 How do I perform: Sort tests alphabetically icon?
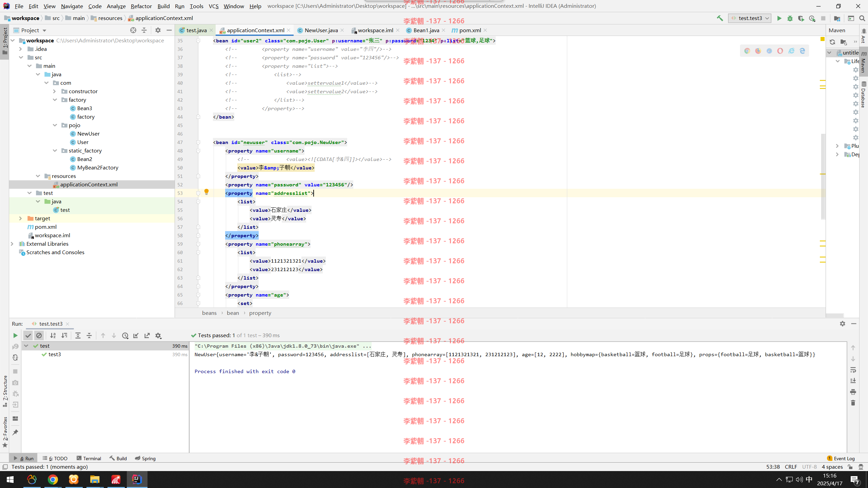click(53, 335)
